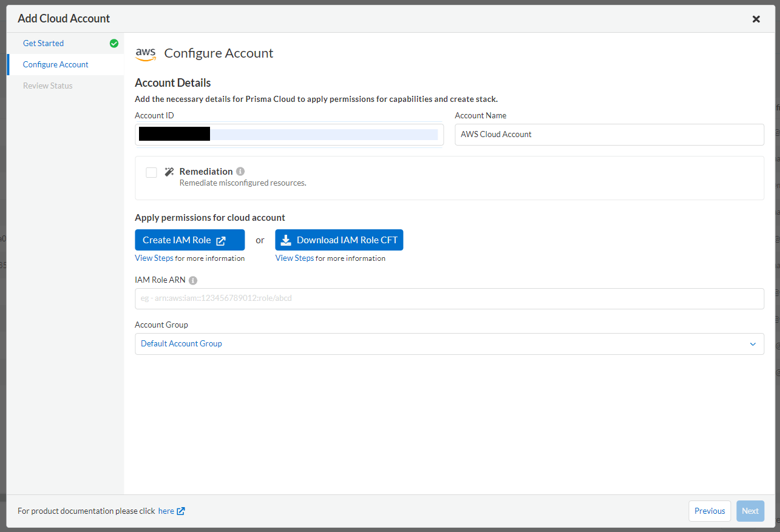Open the IAM Role ARN info icon

(x=193, y=281)
